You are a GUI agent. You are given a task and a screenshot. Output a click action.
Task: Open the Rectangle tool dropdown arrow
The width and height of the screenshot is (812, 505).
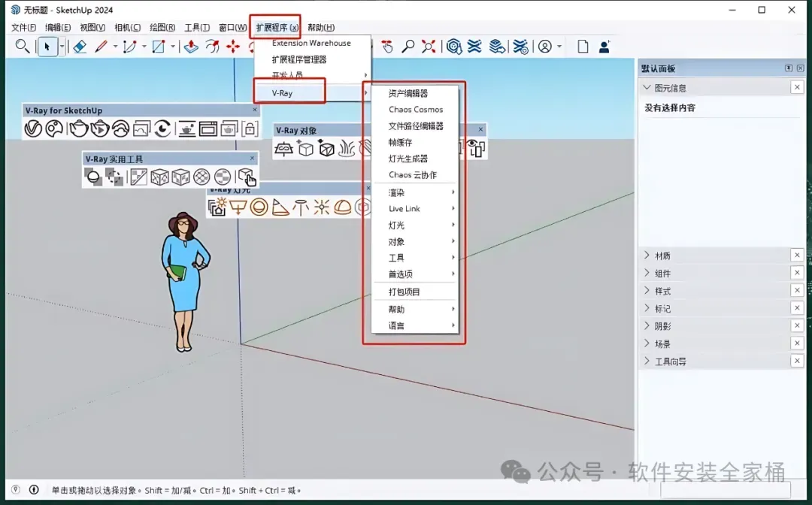(x=172, y=47)
